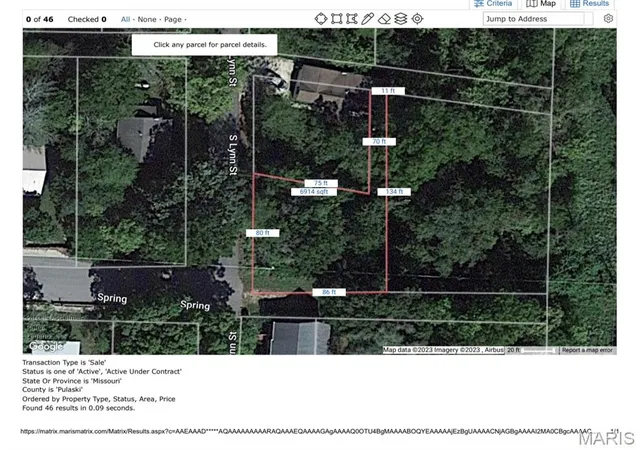Click the locate target icon
Viewport: 640px width, 450px height.
417,19
